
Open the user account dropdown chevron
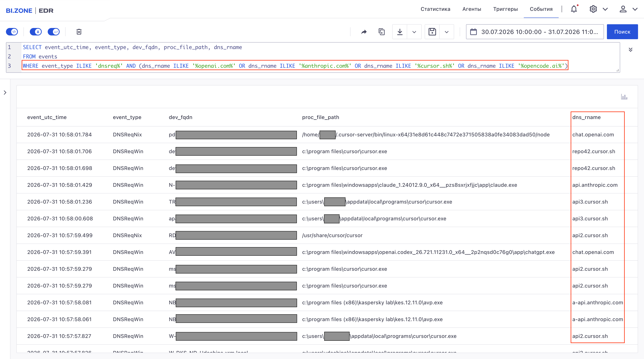(x=635, y=9)
